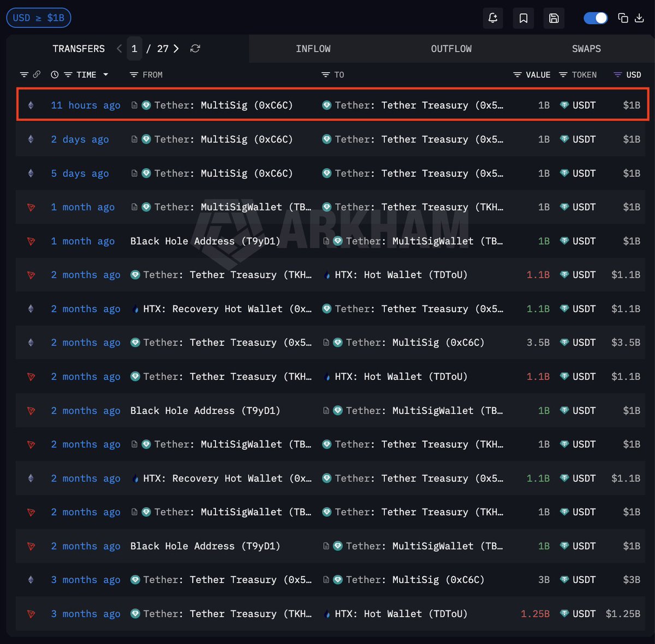Click Ethereum icon on 11 hours ago row

point(31,105)
